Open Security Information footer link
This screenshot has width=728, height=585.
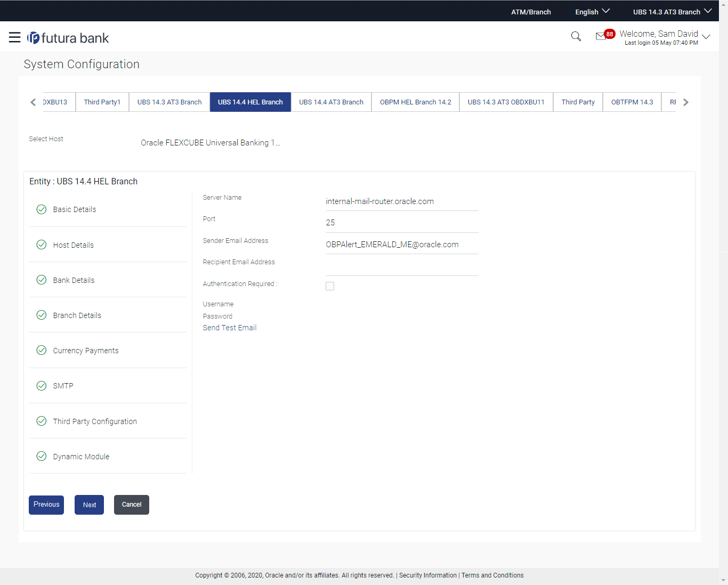[428, 575]
